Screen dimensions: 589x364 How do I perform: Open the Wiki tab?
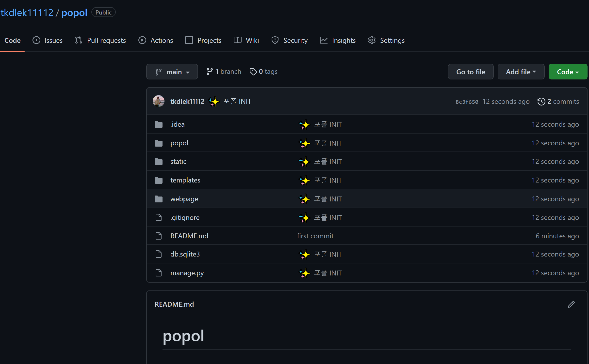coord(246,40)
